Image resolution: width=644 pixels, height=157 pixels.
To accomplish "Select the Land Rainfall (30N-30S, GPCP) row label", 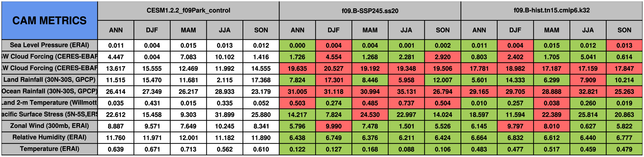I will tap(49, 80).
